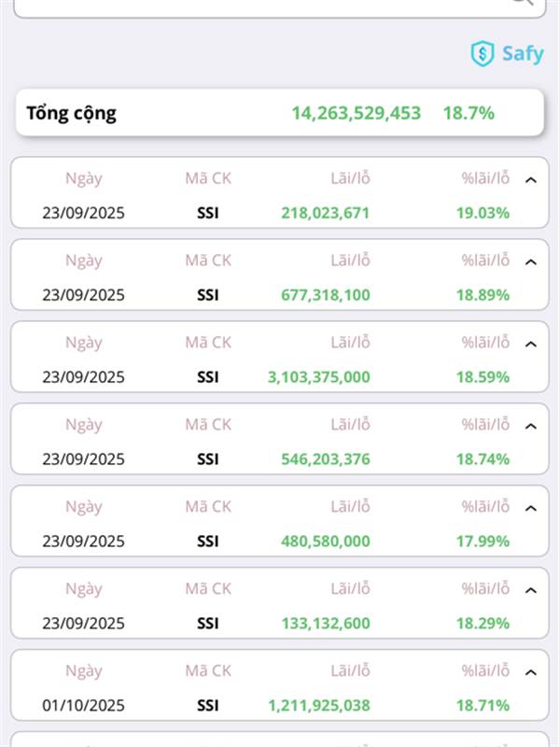This screenshot has height=747, width=560.
Task: Click the search magnifier icon
Action: [523, 3]
